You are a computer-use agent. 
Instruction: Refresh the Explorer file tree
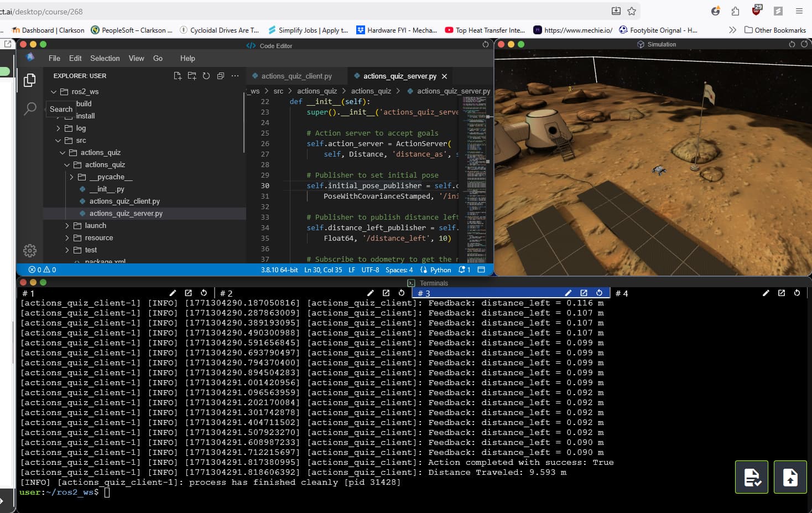(206, 76)
